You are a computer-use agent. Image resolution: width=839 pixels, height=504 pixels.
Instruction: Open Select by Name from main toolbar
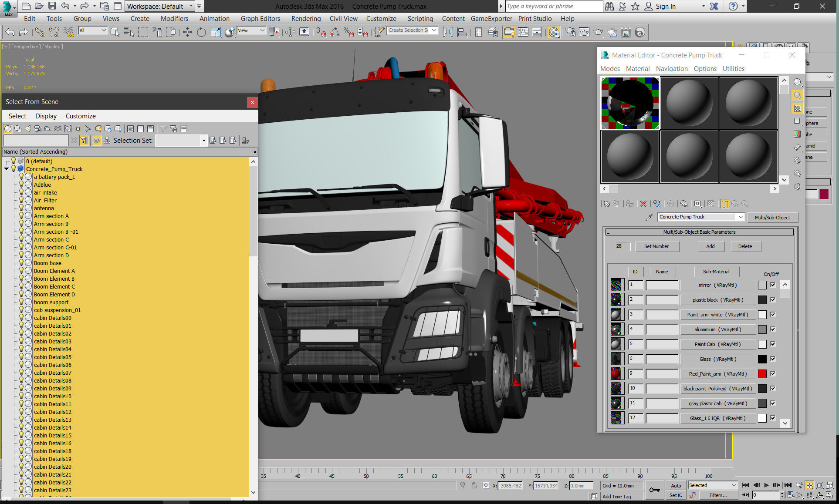coord(129,32)
